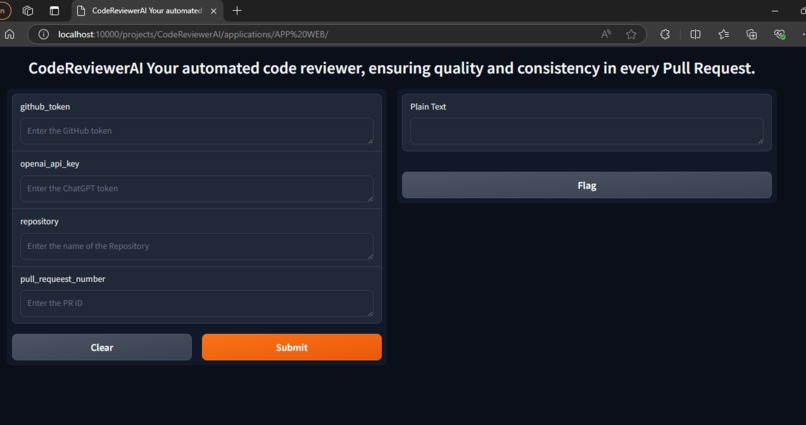The height and width of the screenshot is (425, 806).
Task: Close the CodeReviewerAI browser tab
Action: tap(213, 11)
